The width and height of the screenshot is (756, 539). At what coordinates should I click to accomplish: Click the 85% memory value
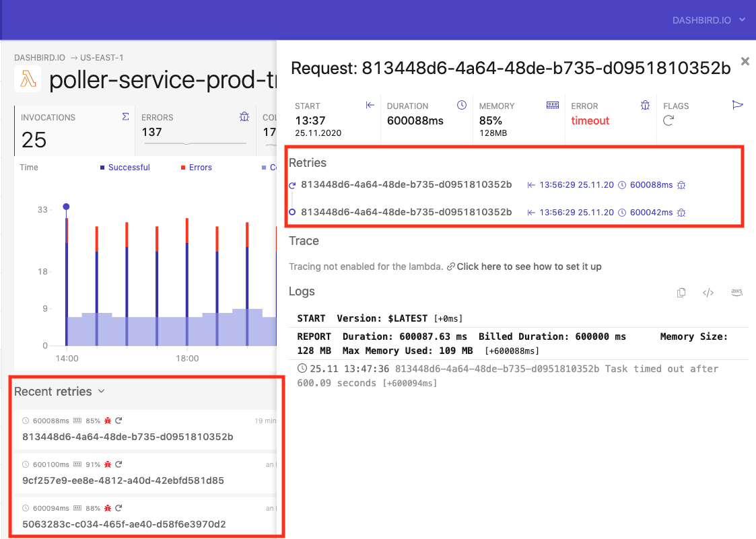tap(490, 121)
